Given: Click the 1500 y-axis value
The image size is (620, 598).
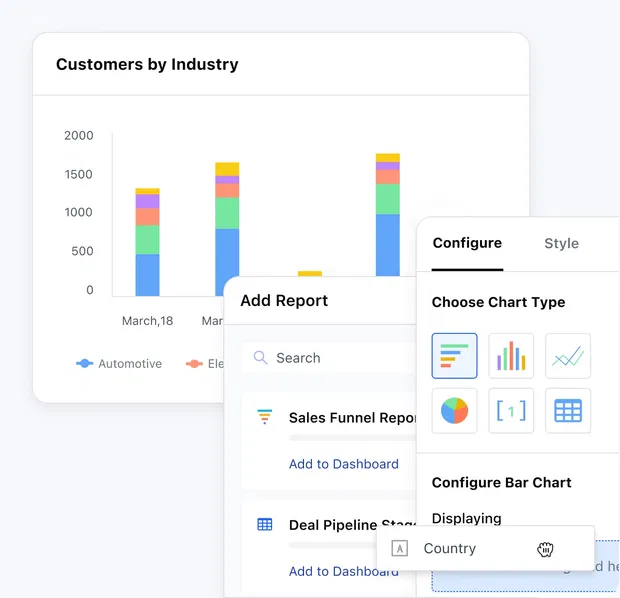Looking at the screenshot, I should 78,174.
